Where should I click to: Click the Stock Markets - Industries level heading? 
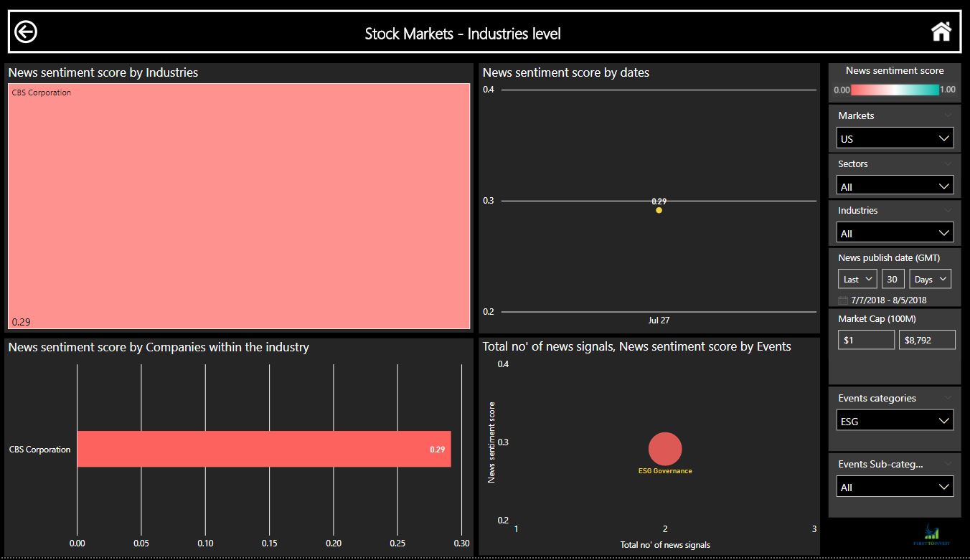point(463,33)
